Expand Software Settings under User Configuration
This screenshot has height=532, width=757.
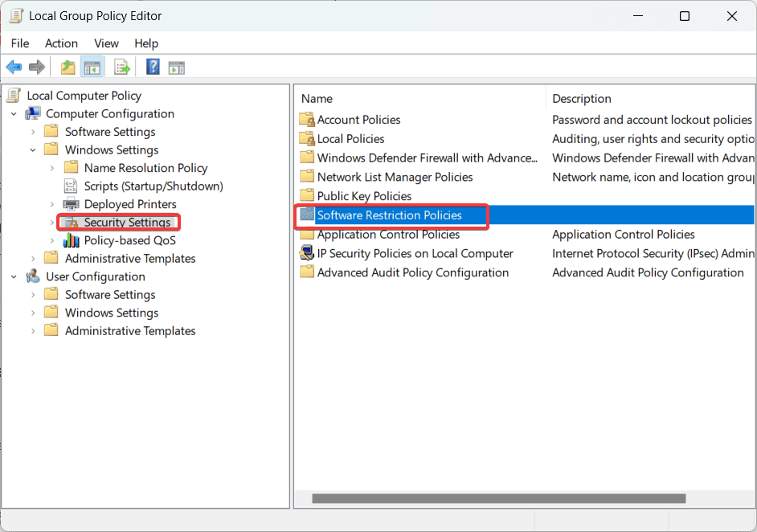(x=33, y=295)
